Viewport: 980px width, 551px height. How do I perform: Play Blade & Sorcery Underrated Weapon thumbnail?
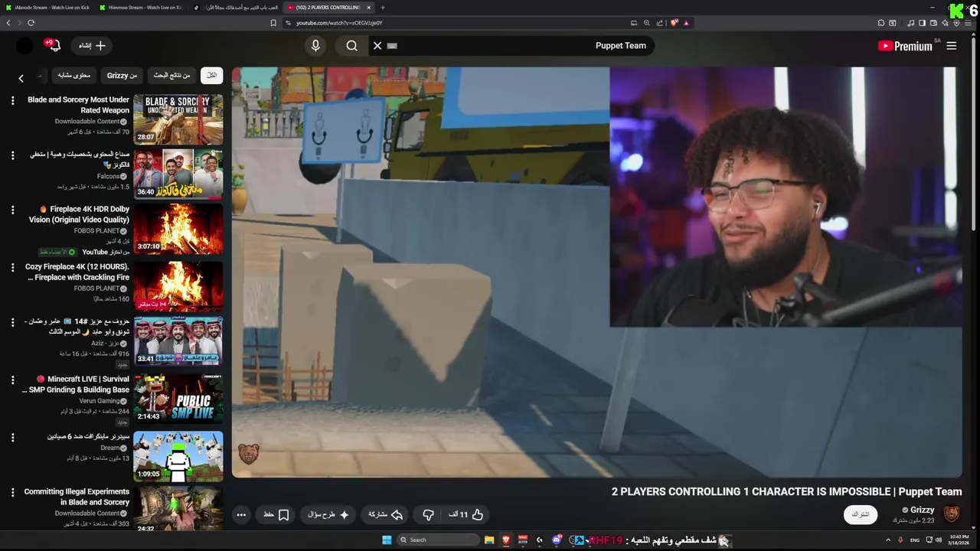coord(178,119)
